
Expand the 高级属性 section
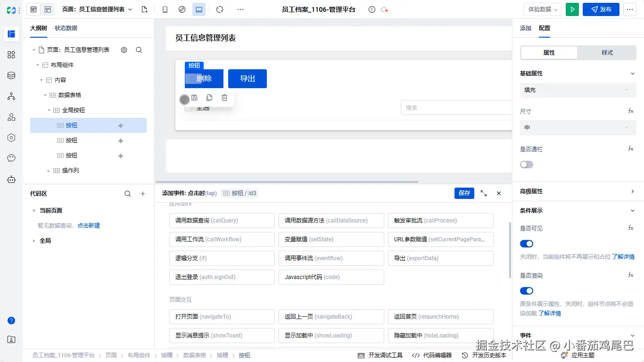(633, 191)
